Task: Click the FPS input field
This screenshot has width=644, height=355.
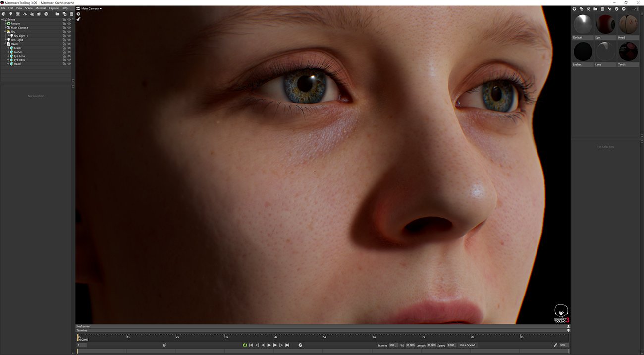Action: tap(410, 345)
